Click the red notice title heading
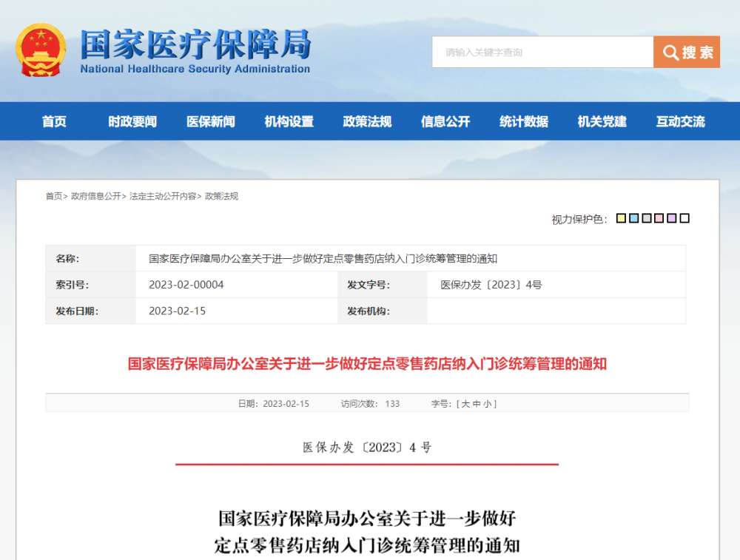740x560 pixels. 367,364
